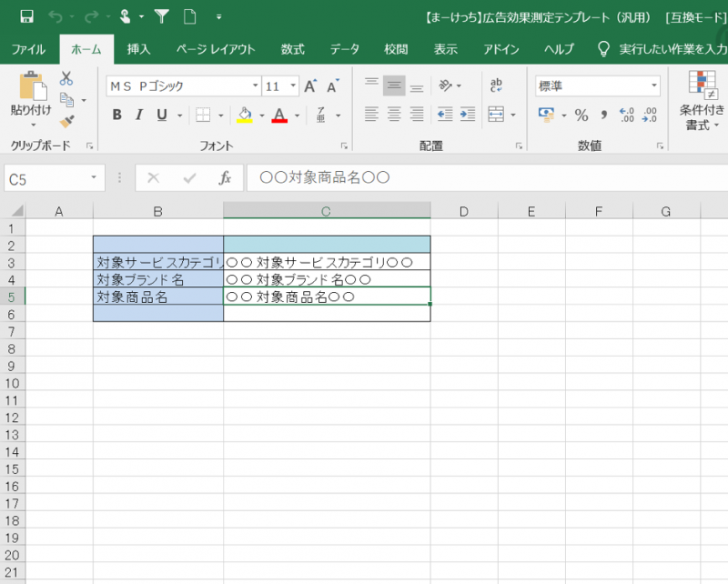Open the 数式 ribbon tab
Screen dimensions: 728x584
click(292, 49)
